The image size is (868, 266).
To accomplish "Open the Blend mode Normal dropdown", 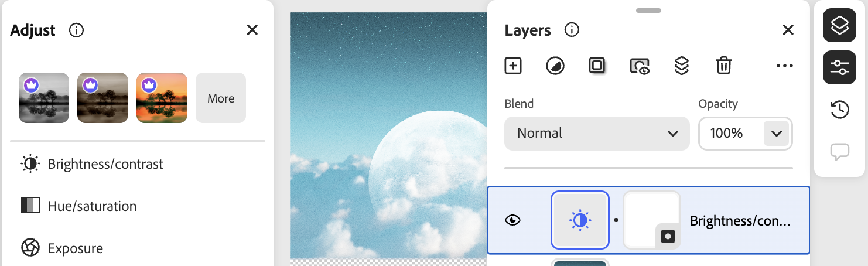I will pyautogui.click(x=597, y=134).
